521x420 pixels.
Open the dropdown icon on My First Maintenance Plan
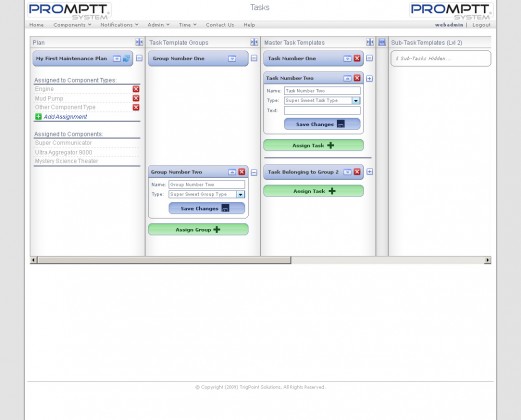point(117,59)
